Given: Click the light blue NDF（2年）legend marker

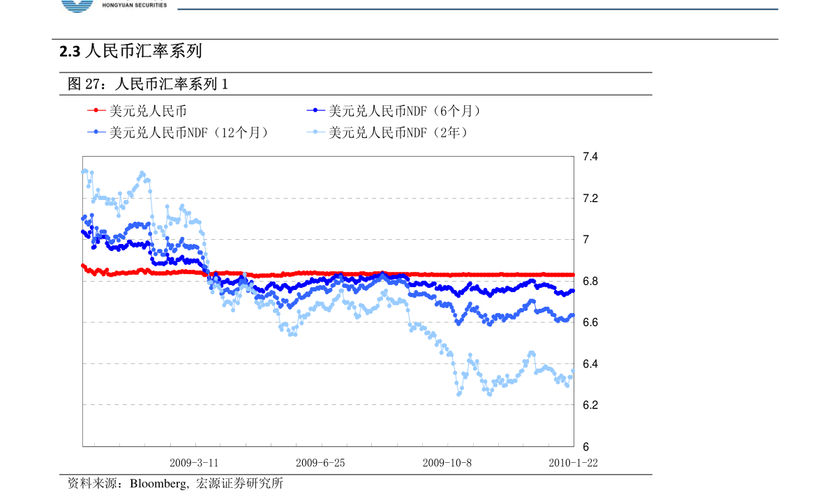Looking at the screenshot, I should [315, 132].
